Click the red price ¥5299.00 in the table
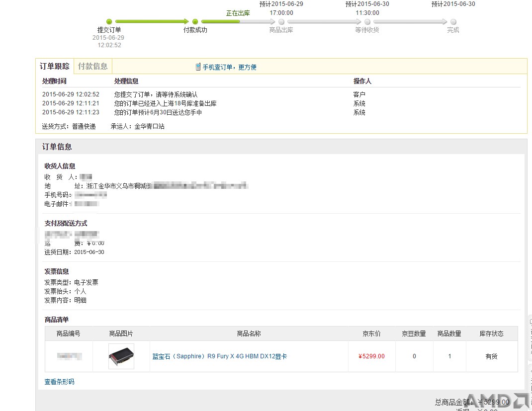 (371, 356)
